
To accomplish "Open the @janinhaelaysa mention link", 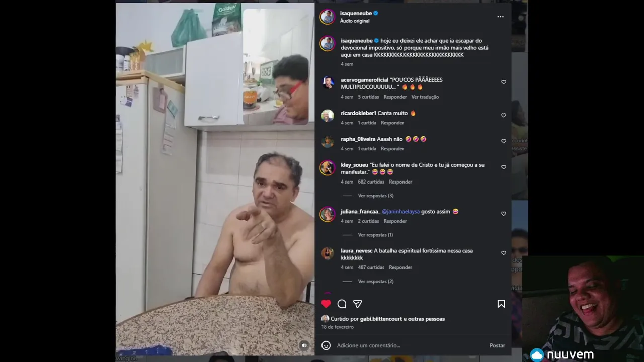I will [x=400, y=212].
